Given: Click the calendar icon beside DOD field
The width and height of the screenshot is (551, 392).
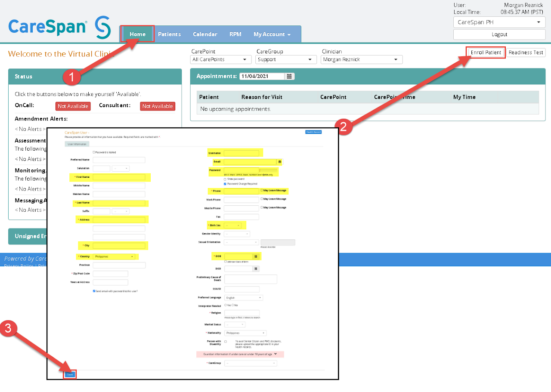Looking at the screenshot, I should click(x=256, y=269).
